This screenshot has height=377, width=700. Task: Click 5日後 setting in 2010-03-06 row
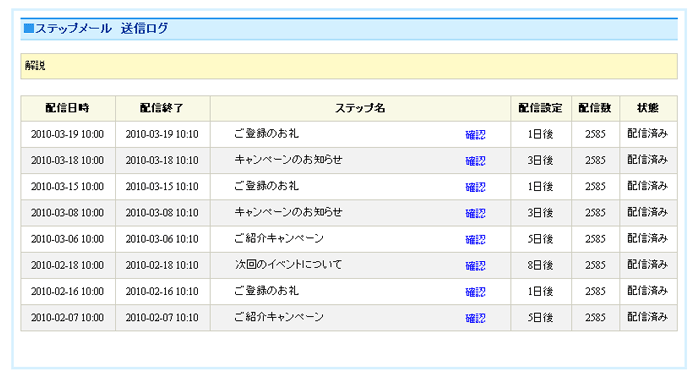click(x=540, y=239)
